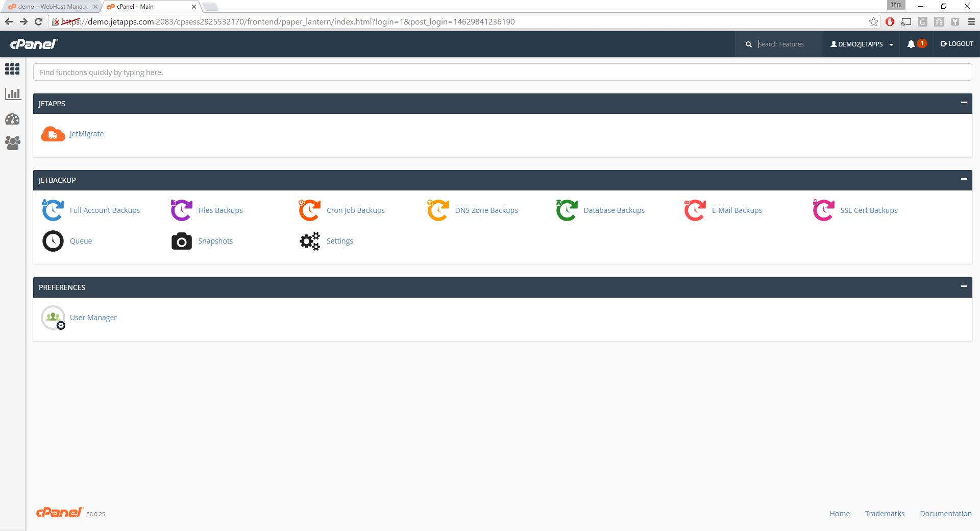The height and width of the screenshot is (531, 980).
Task: Click the green Database Backups icon
Action: [x=567, y=210]
